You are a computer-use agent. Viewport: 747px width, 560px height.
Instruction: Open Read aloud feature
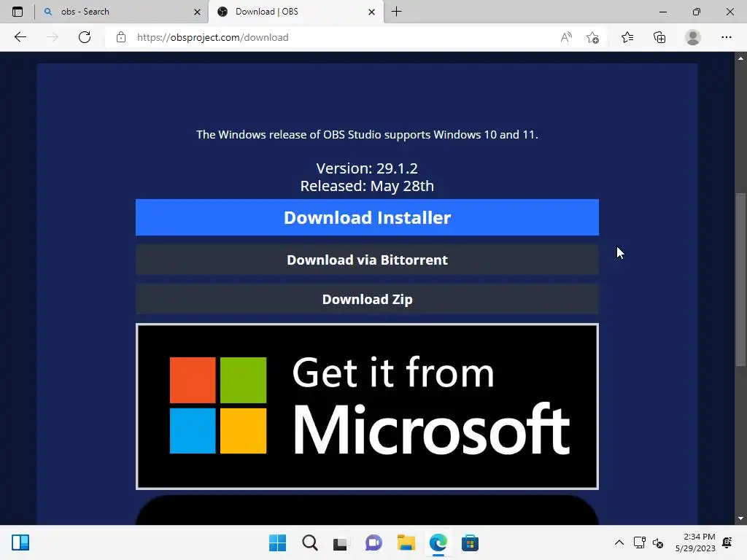566,37
